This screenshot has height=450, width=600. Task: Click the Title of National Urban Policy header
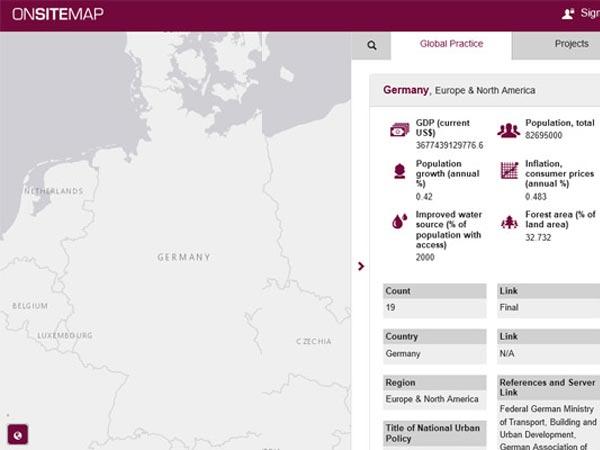pos(435,433)
